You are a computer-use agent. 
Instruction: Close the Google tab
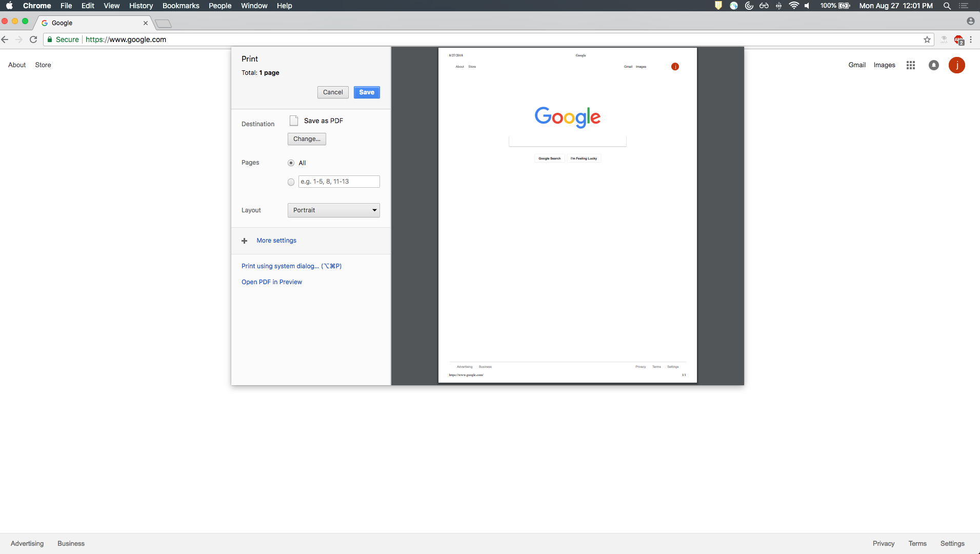[x=146, y=23]
